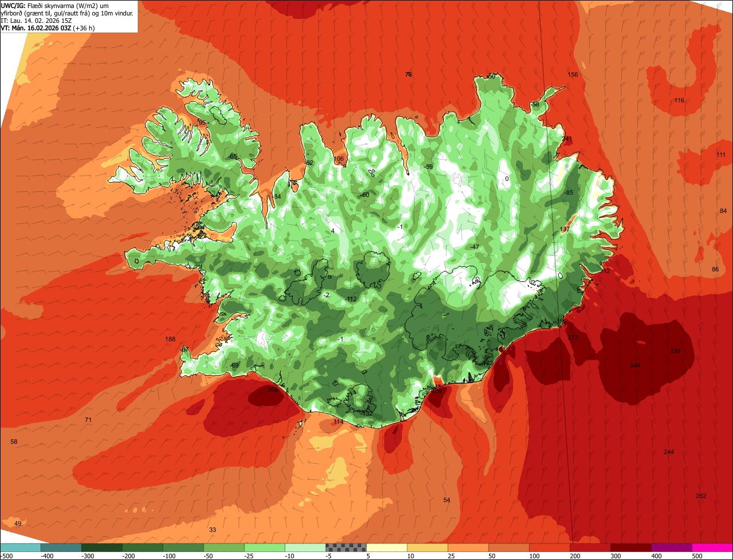Click the red 200 to 300 legend swatch
The width and height of the screenshot is (733, 560).
pos(590,547)
